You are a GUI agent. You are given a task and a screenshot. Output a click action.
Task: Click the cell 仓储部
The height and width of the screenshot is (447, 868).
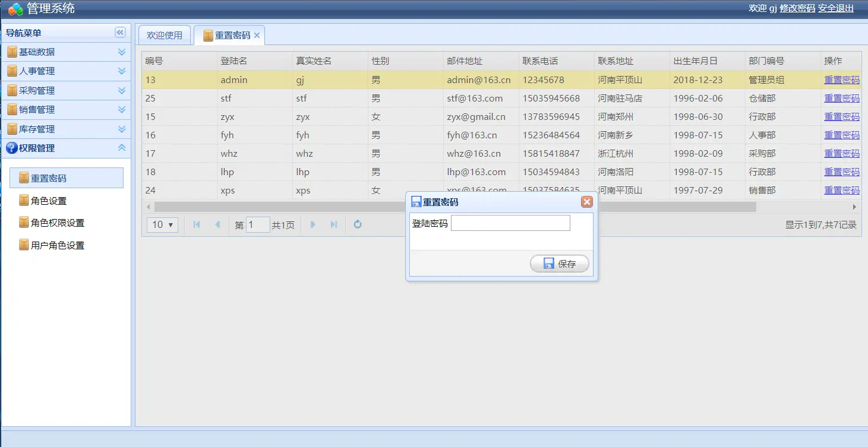point(783,98)
